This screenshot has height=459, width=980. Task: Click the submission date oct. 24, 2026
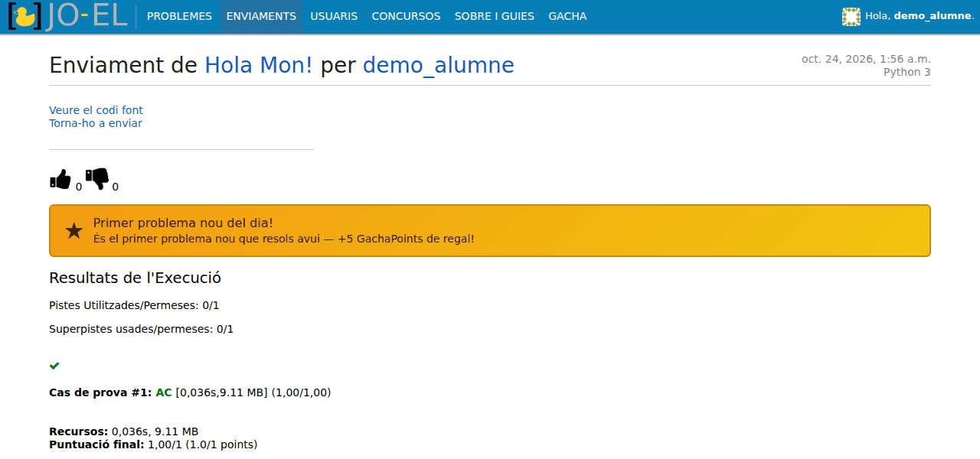[x=866, y=59]
